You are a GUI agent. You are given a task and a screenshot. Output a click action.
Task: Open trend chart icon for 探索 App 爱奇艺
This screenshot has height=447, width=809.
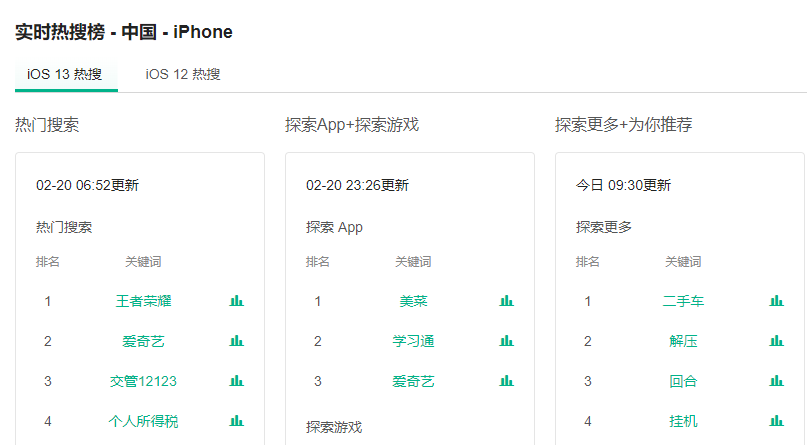click(x=506, y=381)
